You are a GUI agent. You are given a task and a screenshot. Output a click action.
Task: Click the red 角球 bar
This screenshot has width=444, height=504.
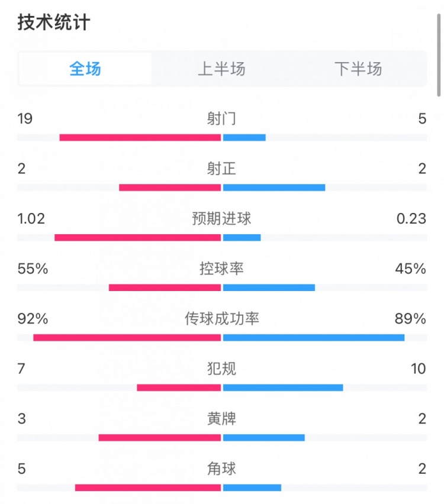pyautogui.click(x=148, y=487)
